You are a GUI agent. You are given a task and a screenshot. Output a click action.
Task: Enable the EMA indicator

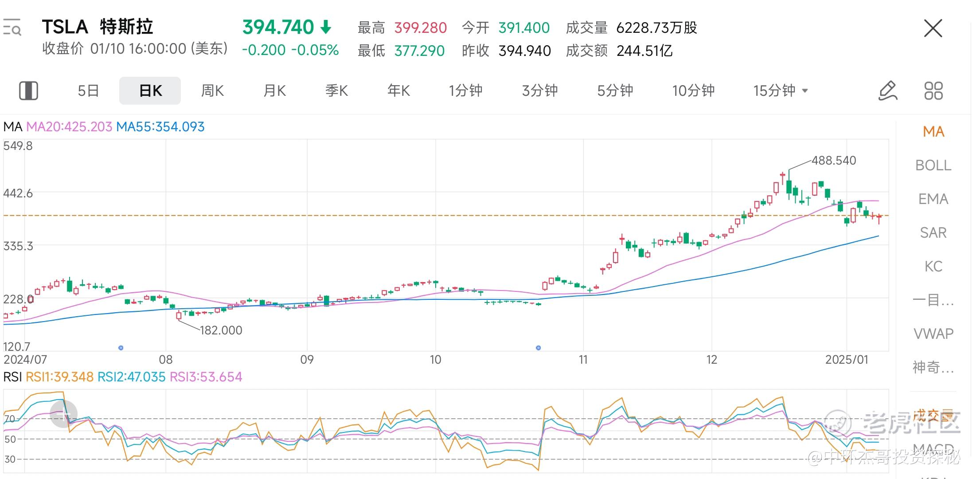(933, 199)
